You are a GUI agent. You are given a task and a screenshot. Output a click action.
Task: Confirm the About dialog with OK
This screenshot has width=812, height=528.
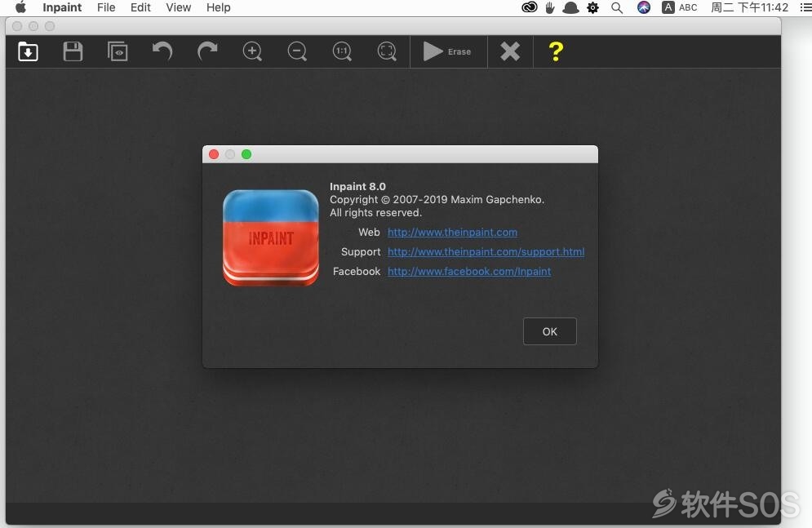(x=549, y=331)
